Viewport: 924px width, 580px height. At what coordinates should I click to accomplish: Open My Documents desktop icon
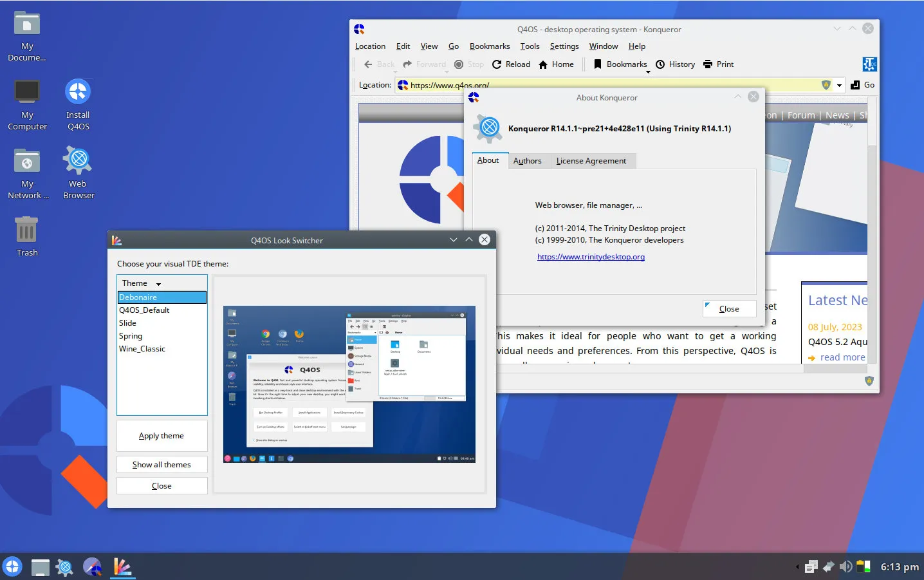click(x=27, y=37)
